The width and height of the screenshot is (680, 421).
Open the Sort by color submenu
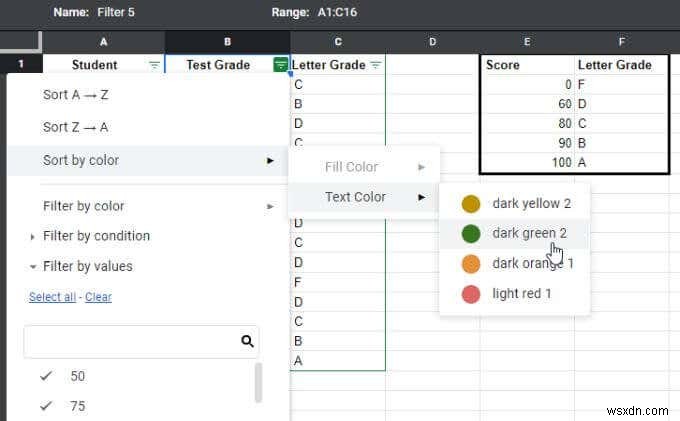tap(147, 160)
